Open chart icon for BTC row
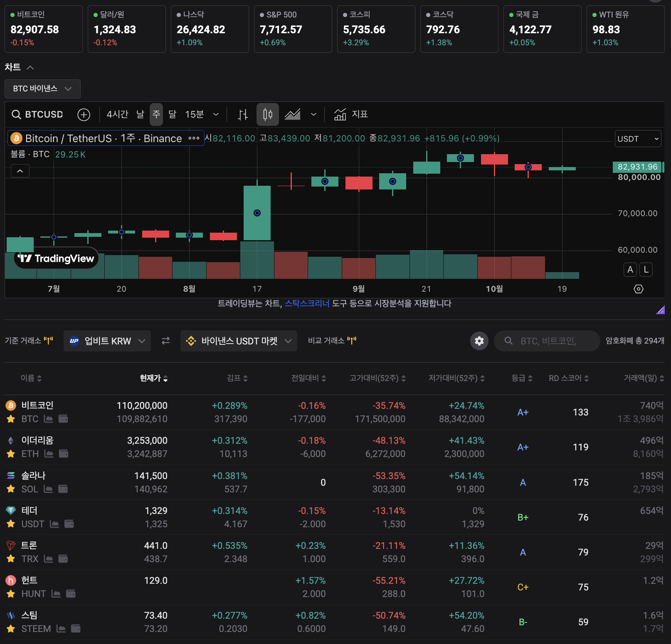This screenshot has width=671, height=644. pyautogui.click(x=48, y=419)
